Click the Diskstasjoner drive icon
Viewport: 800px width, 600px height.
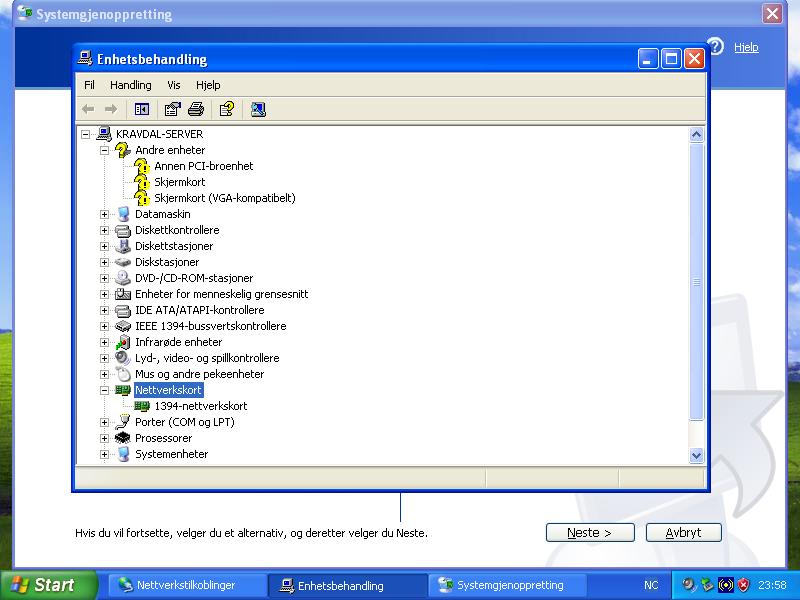(123, 262)
